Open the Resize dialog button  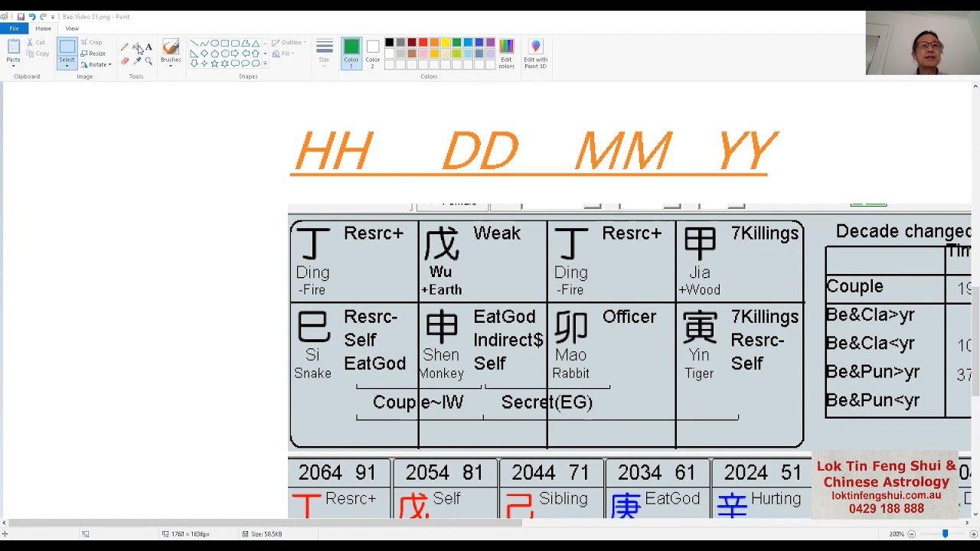coord(93,54)
